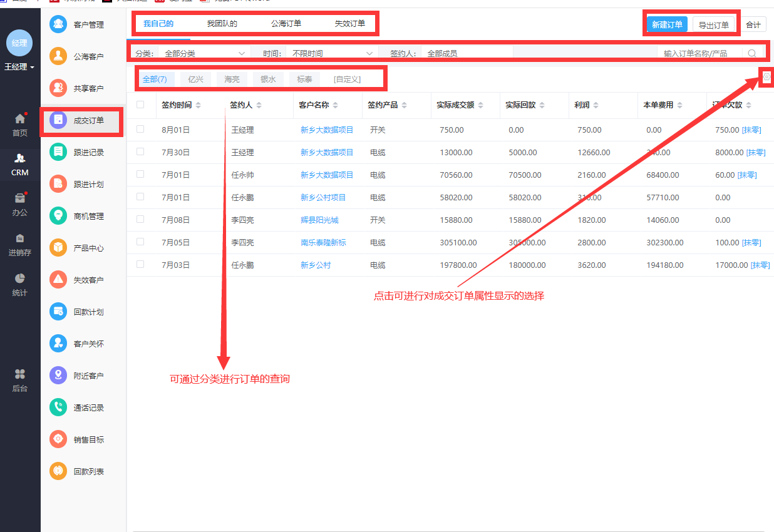
Task: Click the 附近客户 location icon
Action: pyautogui.click(x=58, y=376)
